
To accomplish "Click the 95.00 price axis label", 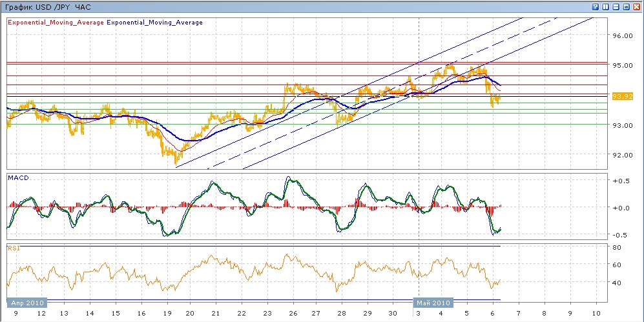I will (x=623, y=66).
